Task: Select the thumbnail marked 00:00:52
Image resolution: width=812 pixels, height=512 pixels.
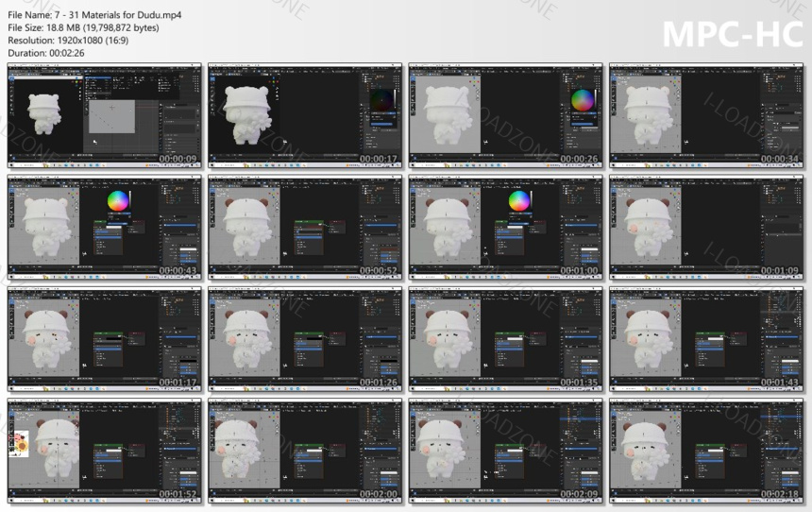Action: [305, 227]
